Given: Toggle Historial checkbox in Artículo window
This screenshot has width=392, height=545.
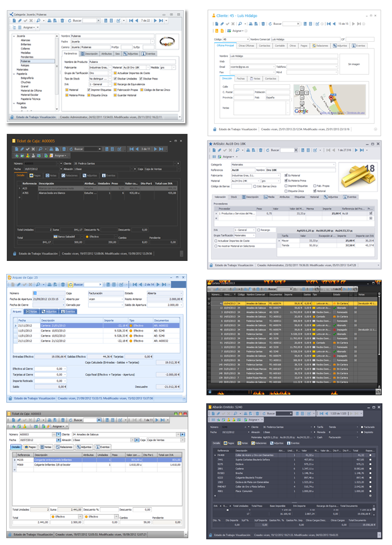Looking at the screenshot, I should (x=315, y=191).
